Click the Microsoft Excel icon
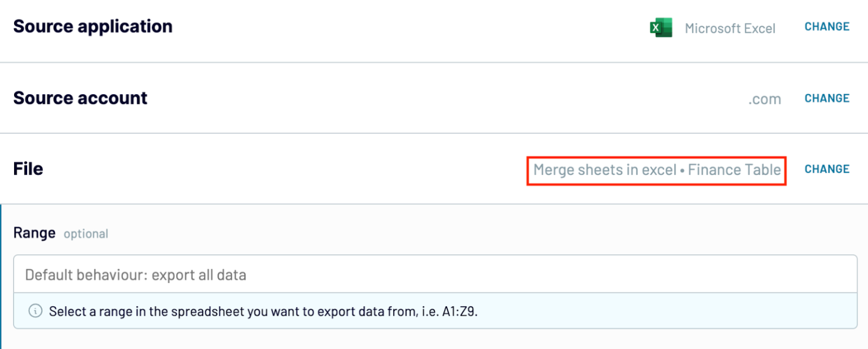 click(x=661, y=28)
